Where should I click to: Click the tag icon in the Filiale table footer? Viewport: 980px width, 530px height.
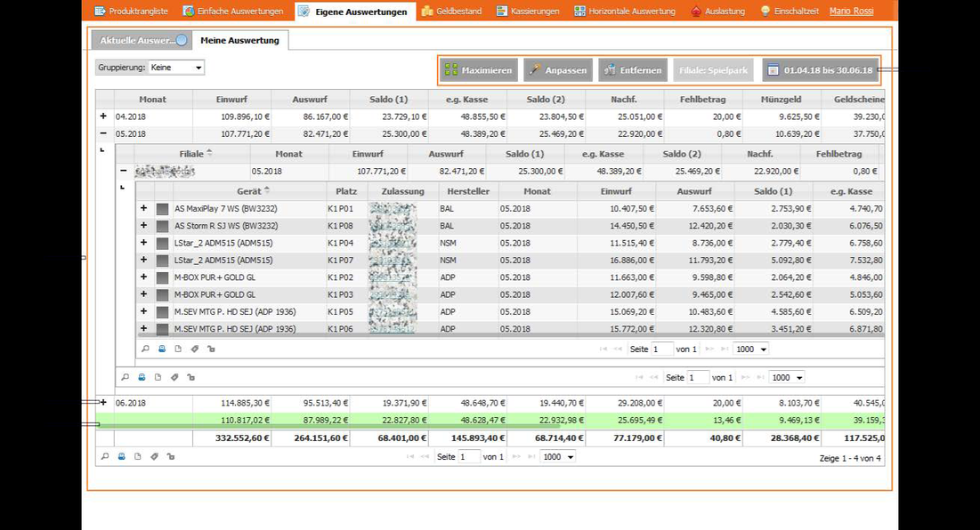pyautogui.click(x=174, y=377)
